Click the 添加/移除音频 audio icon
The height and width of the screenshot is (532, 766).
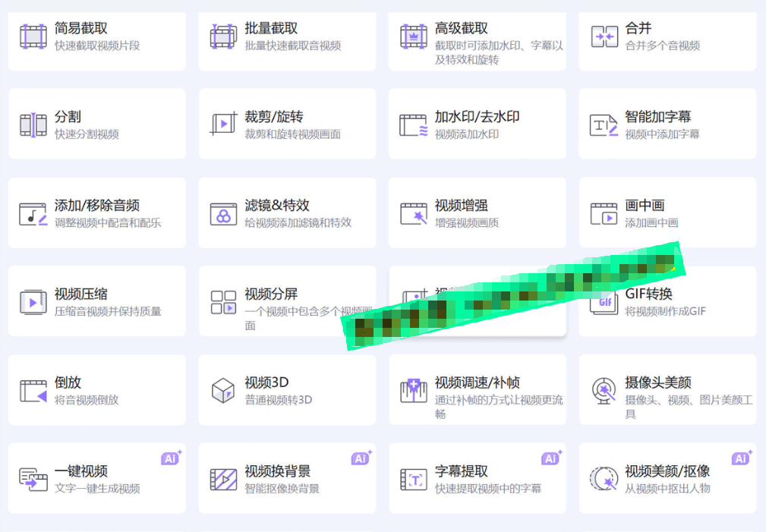coord(33,214)
